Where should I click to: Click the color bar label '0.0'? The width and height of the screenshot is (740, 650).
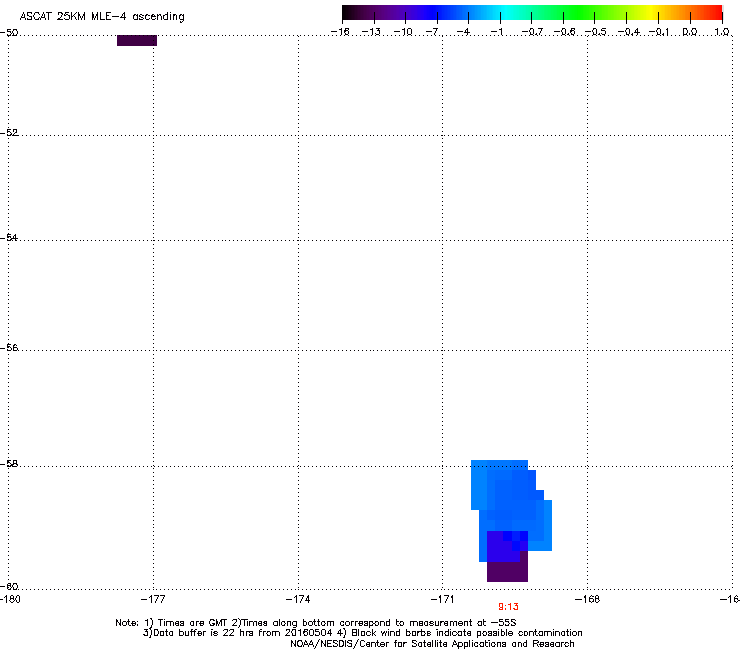[690, 32]
